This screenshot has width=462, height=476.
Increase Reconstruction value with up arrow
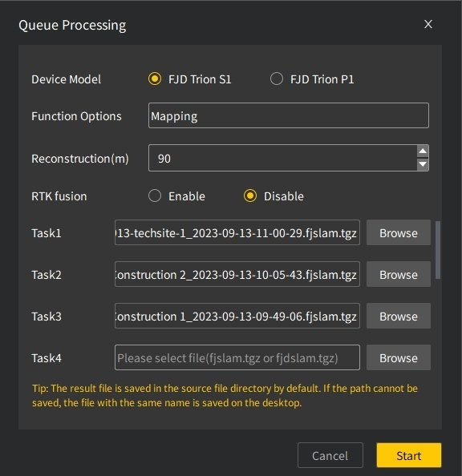pyautogui.click(x=423, y=151)
